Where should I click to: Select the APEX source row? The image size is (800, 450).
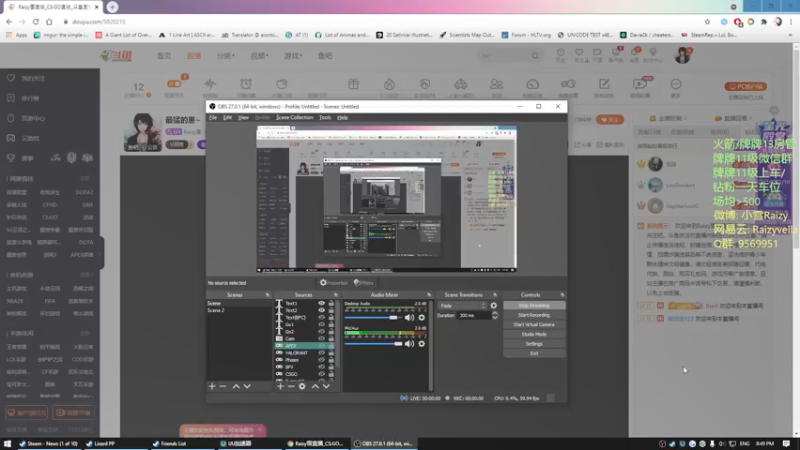coord(305,345)
